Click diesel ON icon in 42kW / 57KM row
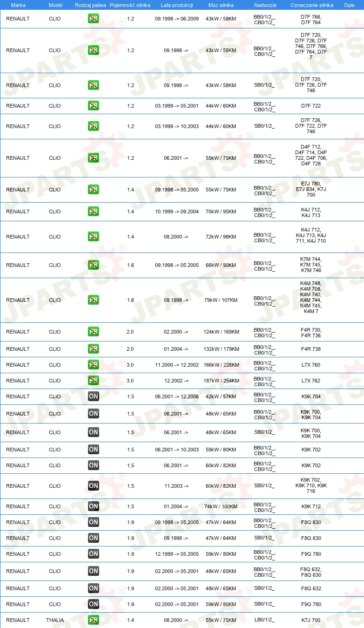 pos(94,396)
